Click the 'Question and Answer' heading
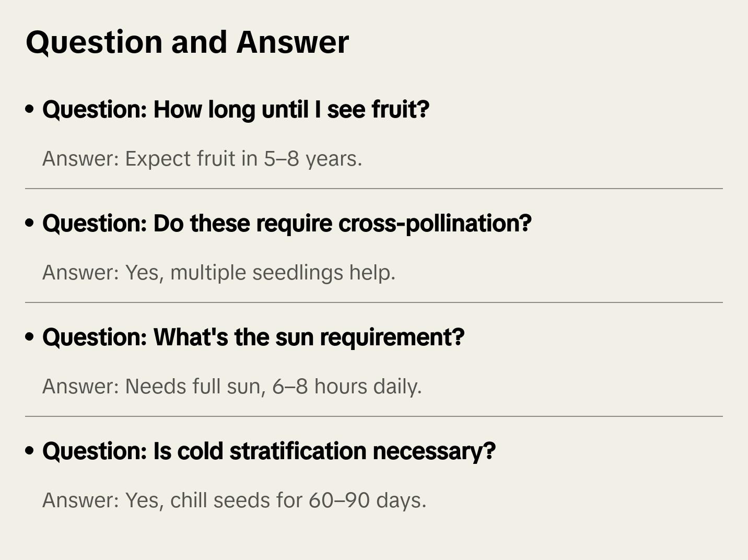Image resolution: width=748 pixels, height=560 pixels. [187, 42]
